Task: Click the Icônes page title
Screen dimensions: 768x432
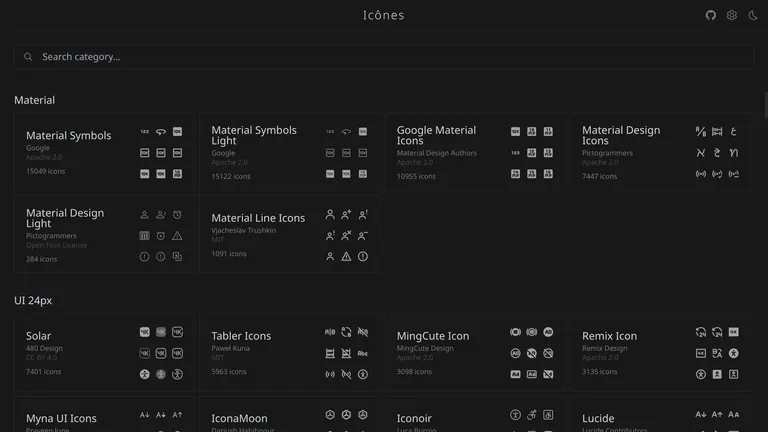Action: tap(384, 15)
